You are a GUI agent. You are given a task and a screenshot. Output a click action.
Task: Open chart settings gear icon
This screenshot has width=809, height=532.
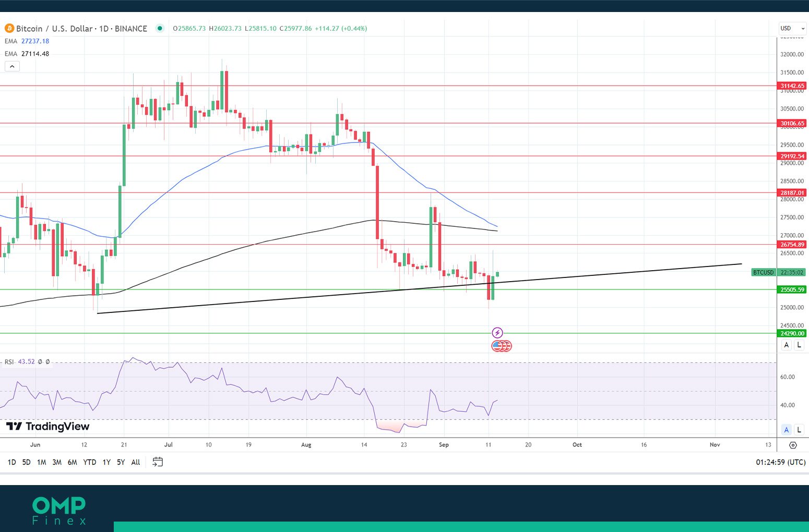click(x=793, y=445)
